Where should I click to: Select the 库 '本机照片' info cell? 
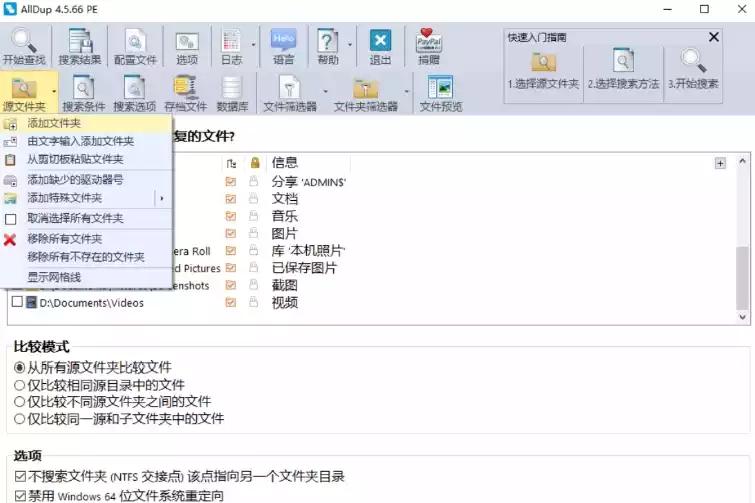[308, 251]
